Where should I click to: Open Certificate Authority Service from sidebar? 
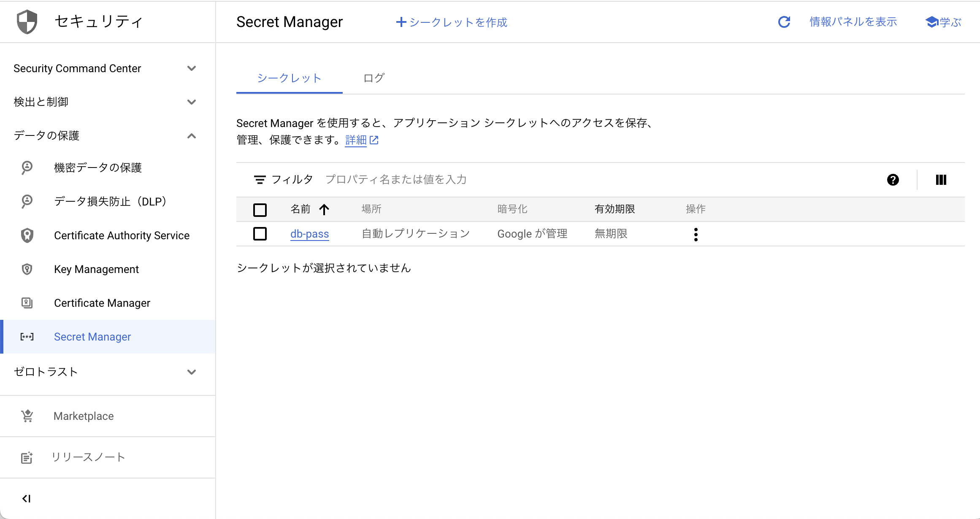[x=122, y=235]
